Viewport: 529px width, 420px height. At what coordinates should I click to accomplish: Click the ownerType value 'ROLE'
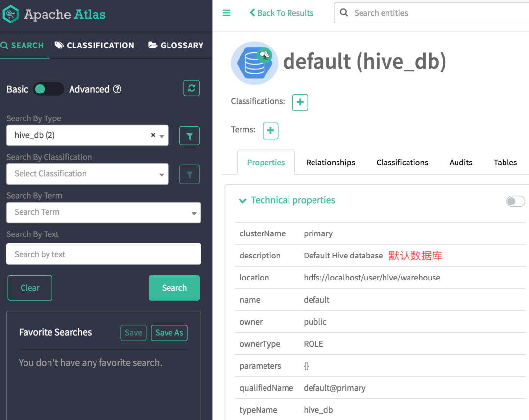[313, 344]
